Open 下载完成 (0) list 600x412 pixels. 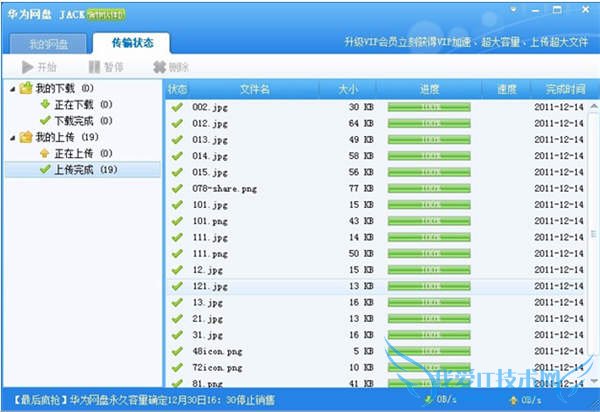pos(83,121)
